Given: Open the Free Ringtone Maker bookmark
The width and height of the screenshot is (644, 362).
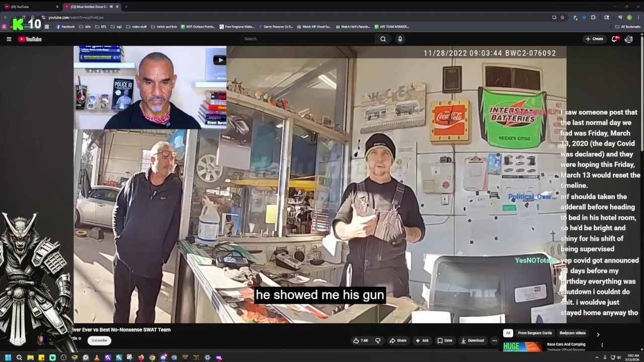Looking at the screenshot, I should [237, 27].
